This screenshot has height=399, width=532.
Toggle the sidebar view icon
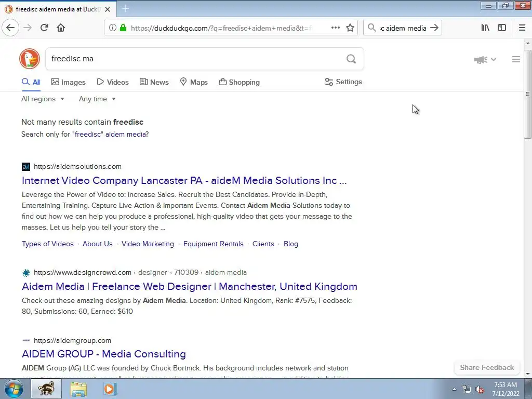coord(502,28)
